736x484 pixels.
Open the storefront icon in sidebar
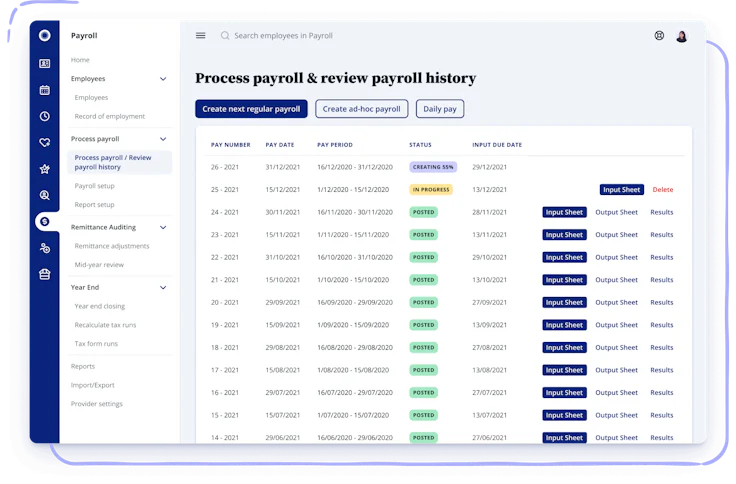[45, 274]
